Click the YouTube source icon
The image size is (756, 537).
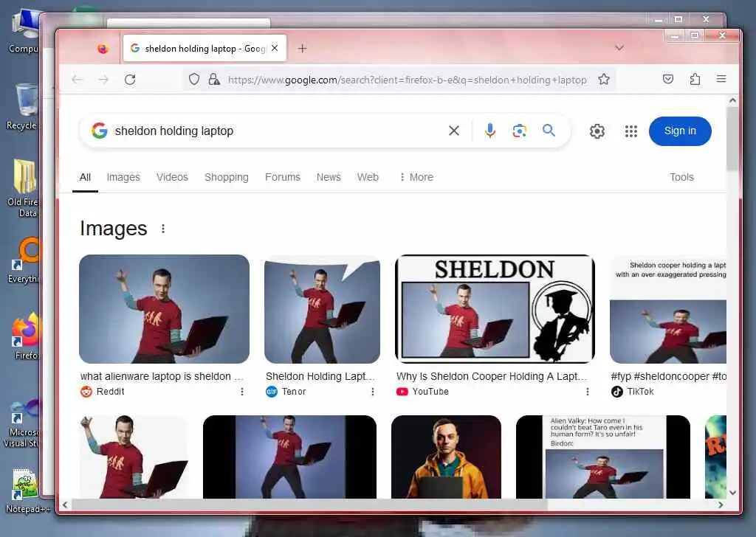[402, 392]
